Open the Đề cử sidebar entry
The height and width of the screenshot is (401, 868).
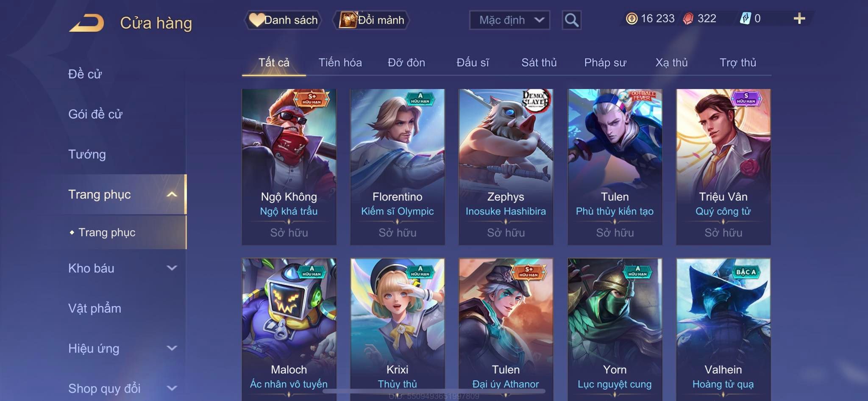[85, 74]
